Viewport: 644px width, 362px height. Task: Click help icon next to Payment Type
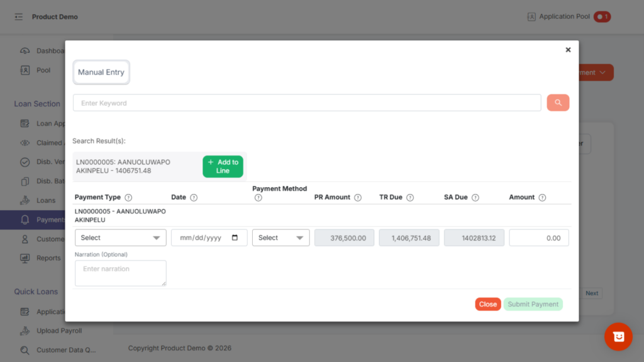pos(128,198)
